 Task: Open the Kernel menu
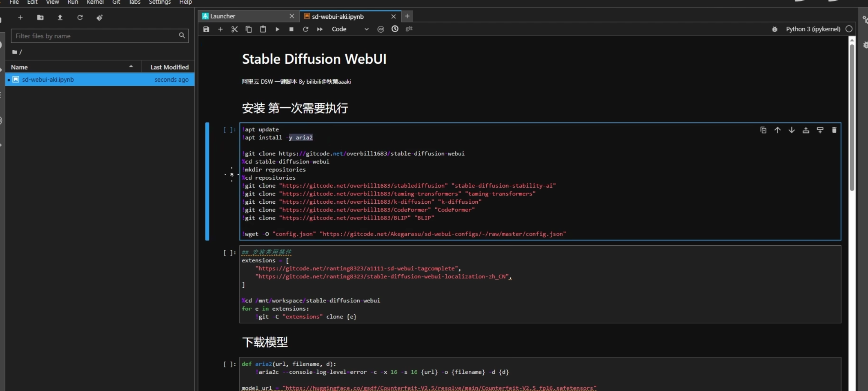(95, 2)
